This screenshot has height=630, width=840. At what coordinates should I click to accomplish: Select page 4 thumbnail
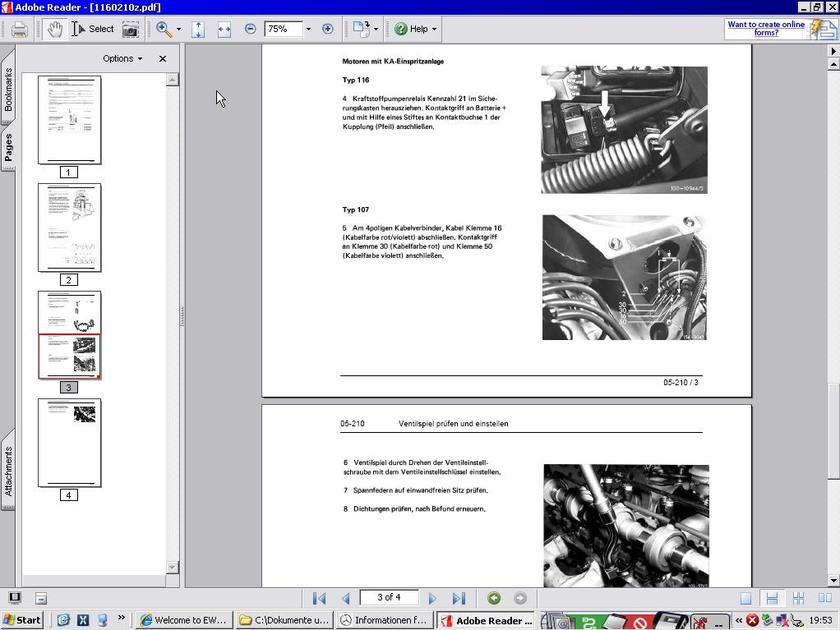pos(69,443)
